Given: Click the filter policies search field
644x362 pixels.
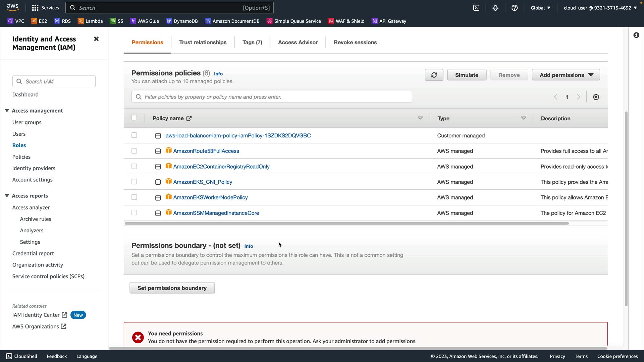Looking at the screenshot, I should (272, 97).
